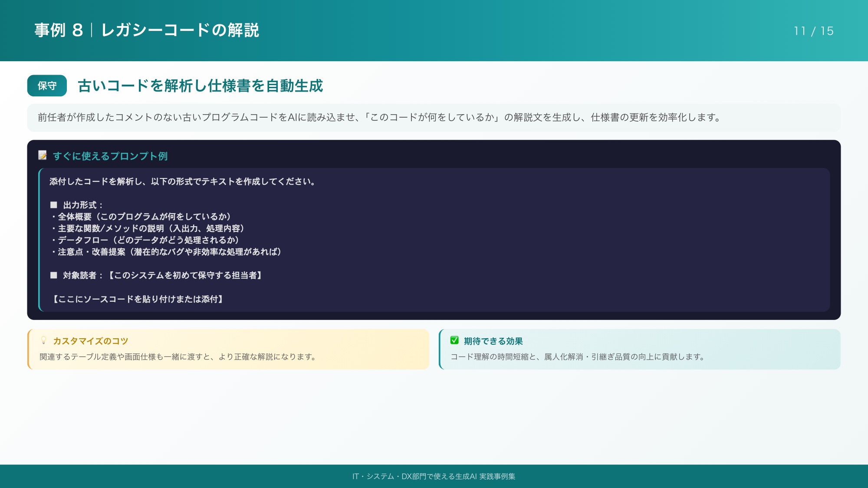Viewport: 868px width, 488px height.
Task: Click the green checkmark icon beside 期待できる効果
Action: point(454,340)
